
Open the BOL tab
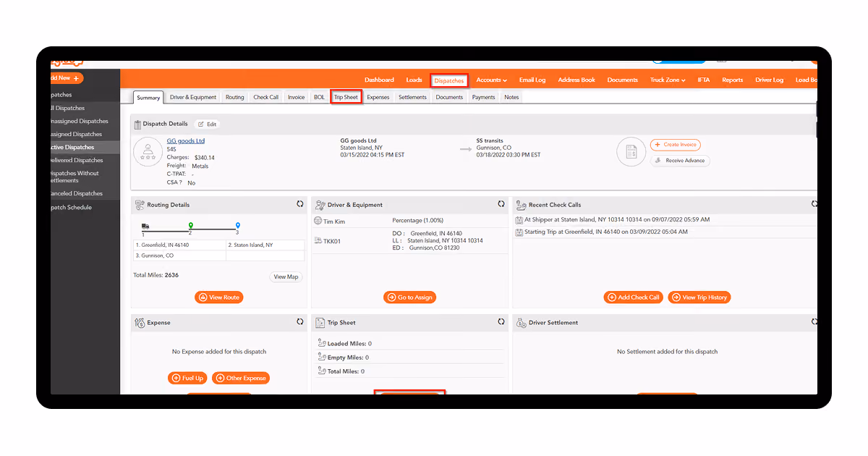(x=319, y=97)
